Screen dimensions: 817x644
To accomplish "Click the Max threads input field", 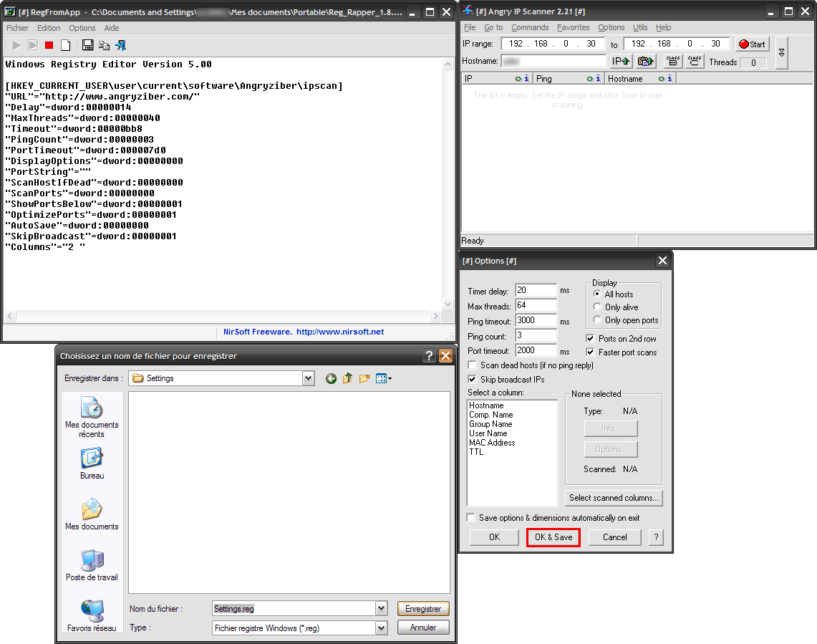I will click(x=536, y=306).
